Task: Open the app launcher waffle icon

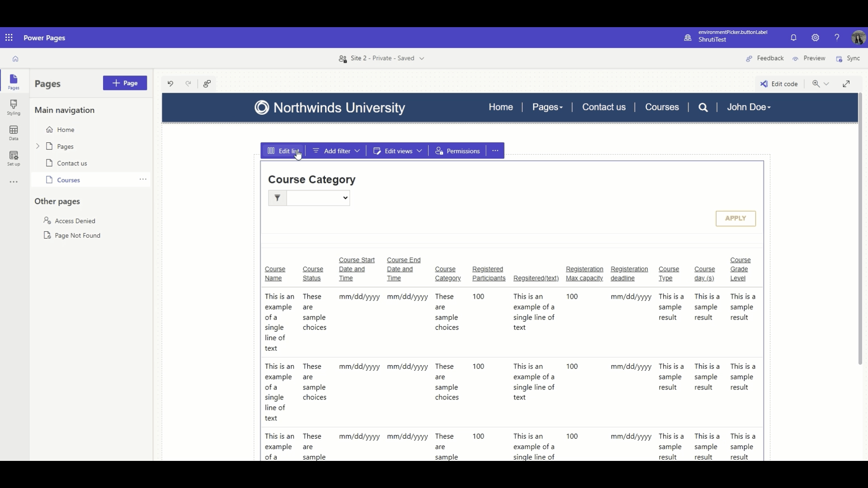Action: coord(9,38)
